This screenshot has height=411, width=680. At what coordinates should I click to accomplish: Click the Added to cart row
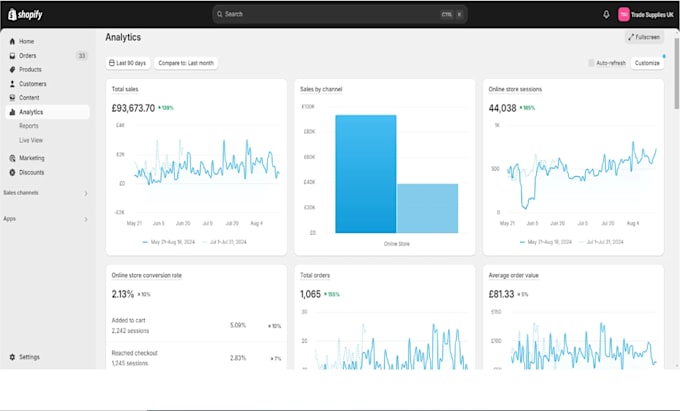196,326
